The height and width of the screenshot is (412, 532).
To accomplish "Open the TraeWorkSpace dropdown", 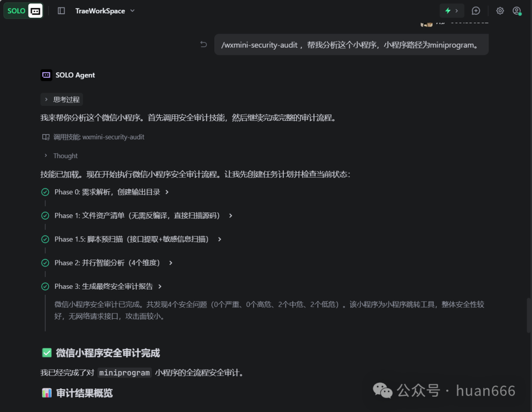I will click(x=105, y=11).
